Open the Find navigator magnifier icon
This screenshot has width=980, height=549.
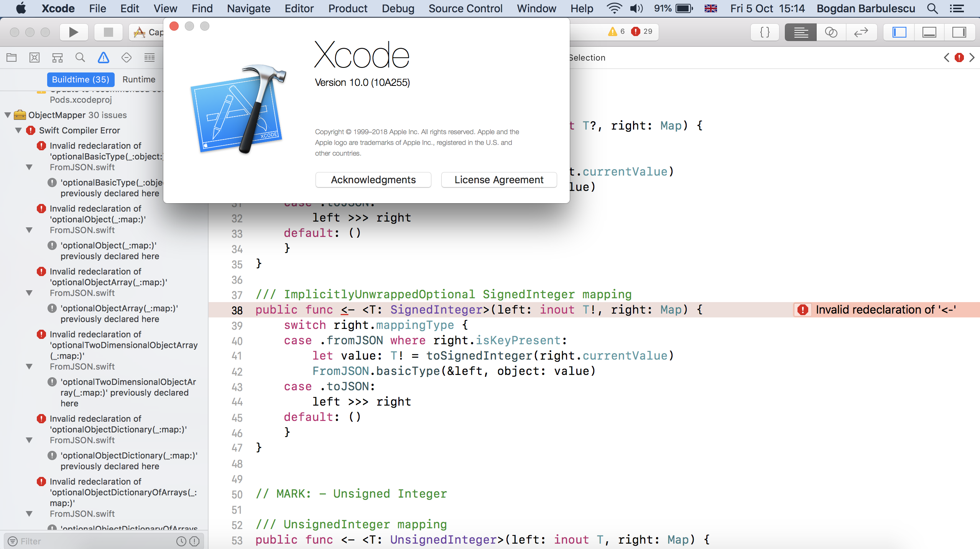80,58
